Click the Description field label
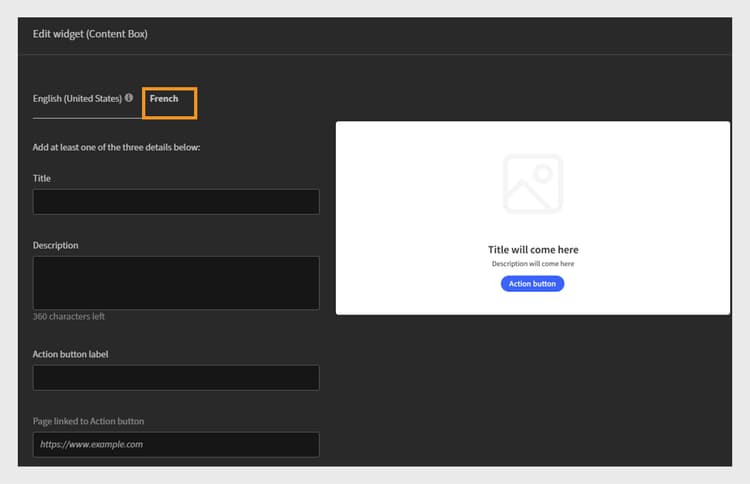The image size is (750, 484). point(55,245)
